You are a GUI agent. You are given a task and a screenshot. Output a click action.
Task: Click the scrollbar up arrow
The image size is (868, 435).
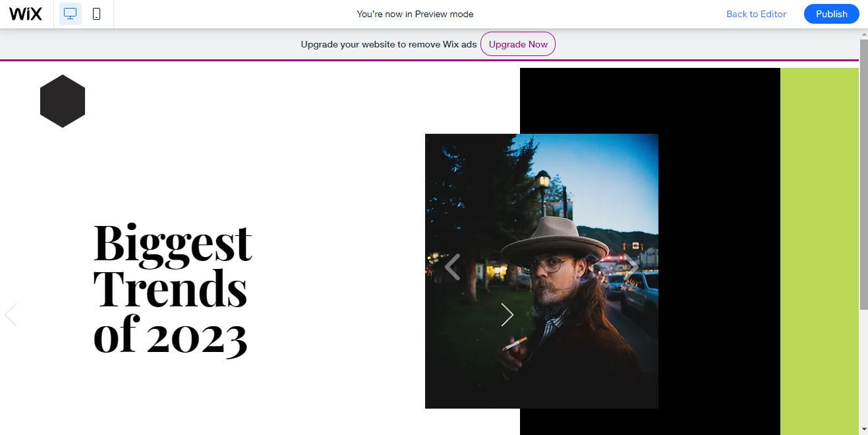863,34
